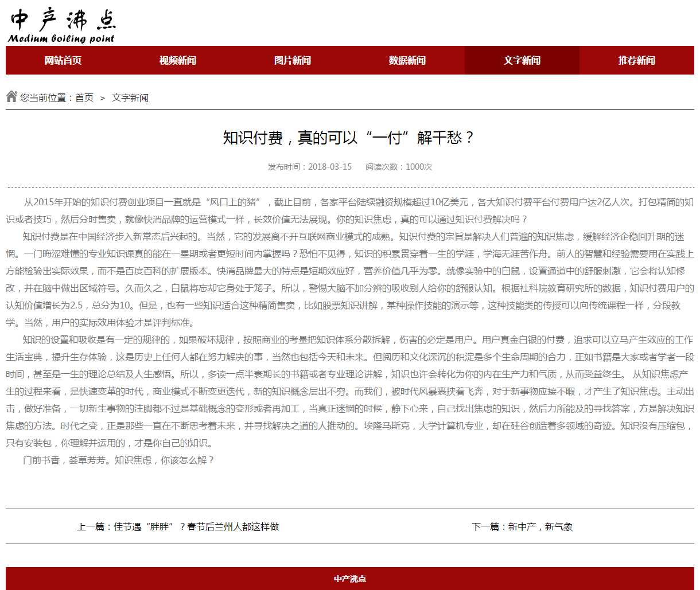Screen dimensions: 700x590
Task: Click the 首页 breadcrumb link
Action: pos(84,98)
